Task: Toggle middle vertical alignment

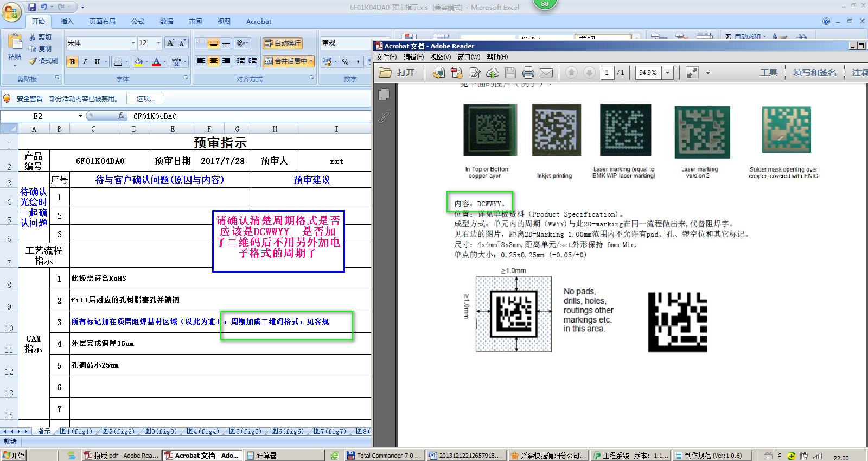Action: coord(214,43)
